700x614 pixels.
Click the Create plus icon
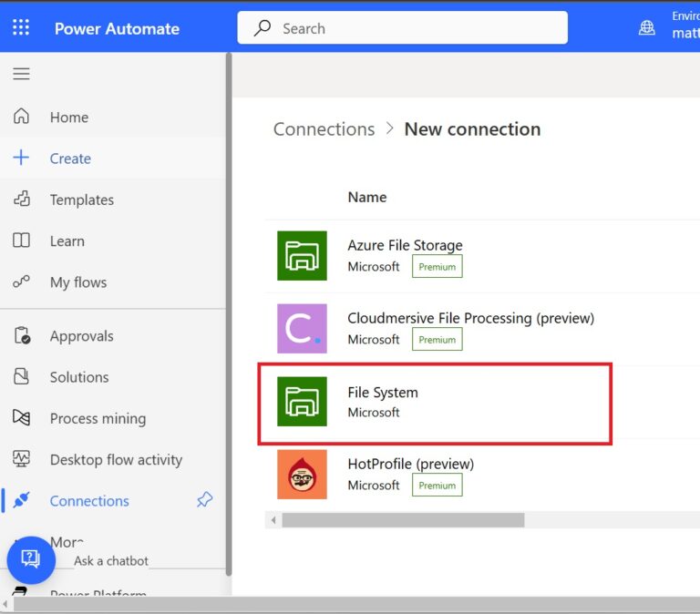point(21,158)
